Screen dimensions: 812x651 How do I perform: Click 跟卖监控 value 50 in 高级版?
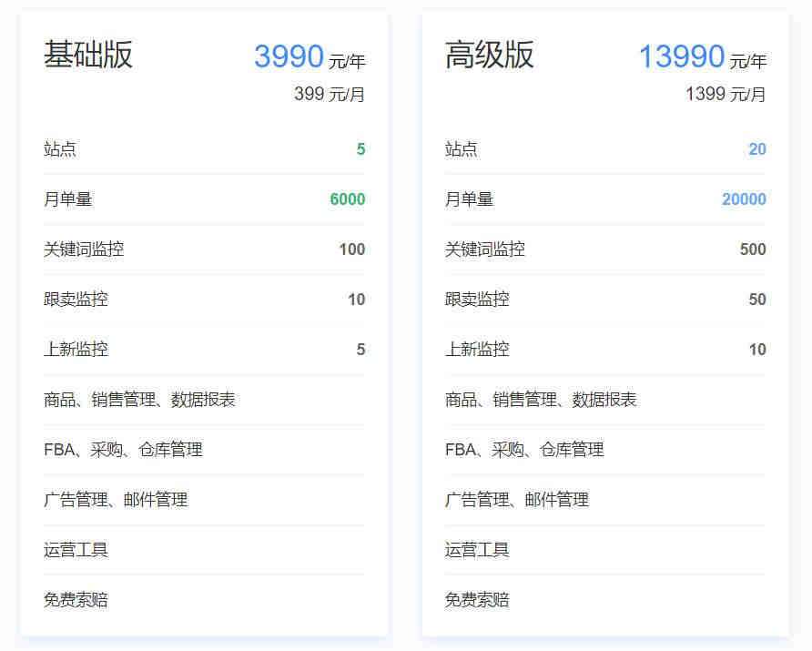(757, 300)
